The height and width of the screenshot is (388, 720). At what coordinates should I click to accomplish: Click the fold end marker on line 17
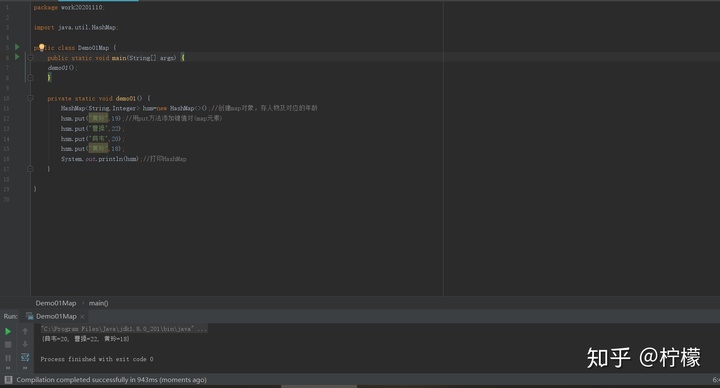(30, 169)
